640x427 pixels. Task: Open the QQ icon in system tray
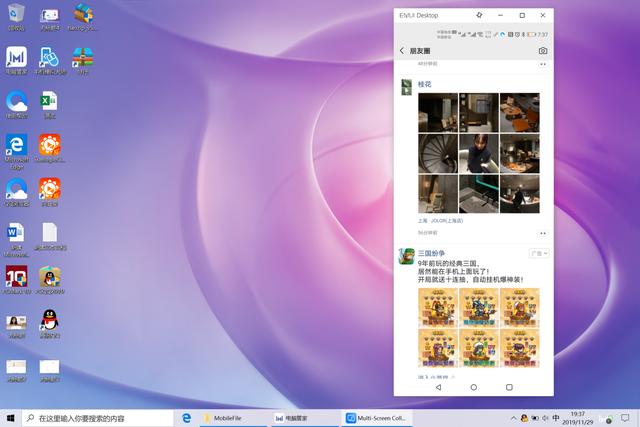tap(524, 418)
